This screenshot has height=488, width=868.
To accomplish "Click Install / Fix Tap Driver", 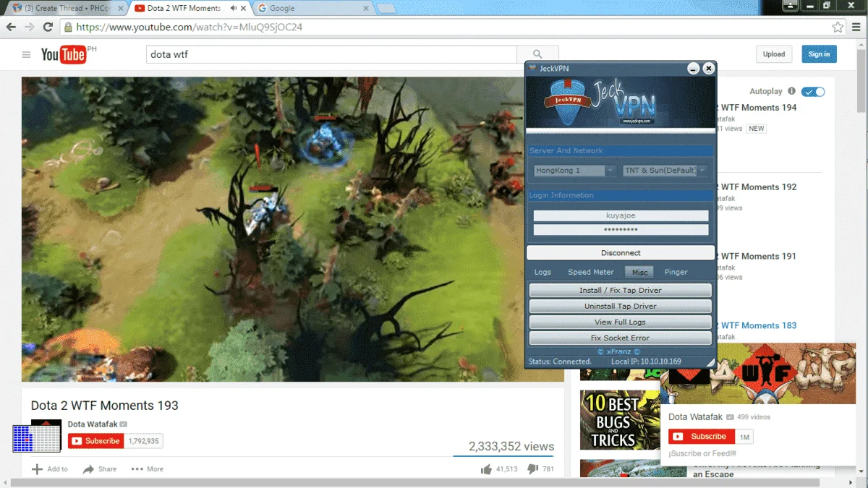I will pyautogui.click(x=621, y=290).
